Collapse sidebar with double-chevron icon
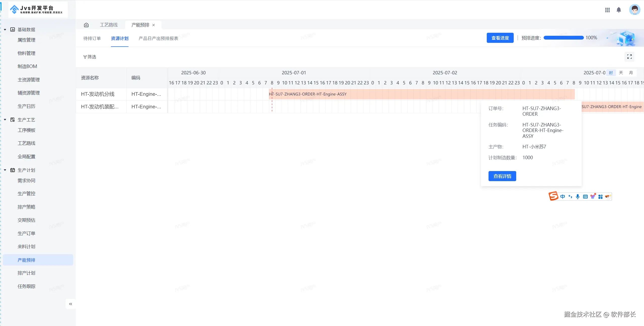Image resolution: width=644 pixels, height=326 pixels. (x=71, y=304)
